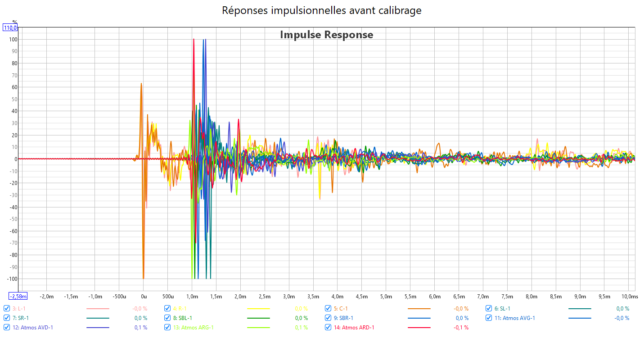644x342 pixels.
Task: Toggle the 4: R-1 trace checkbox
Action: click(167, 309)
